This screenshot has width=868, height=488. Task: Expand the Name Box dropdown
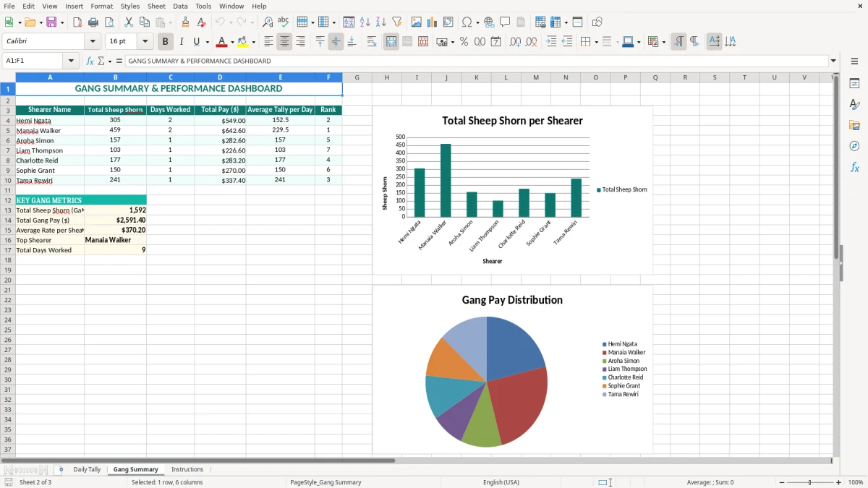coord(71,61)
